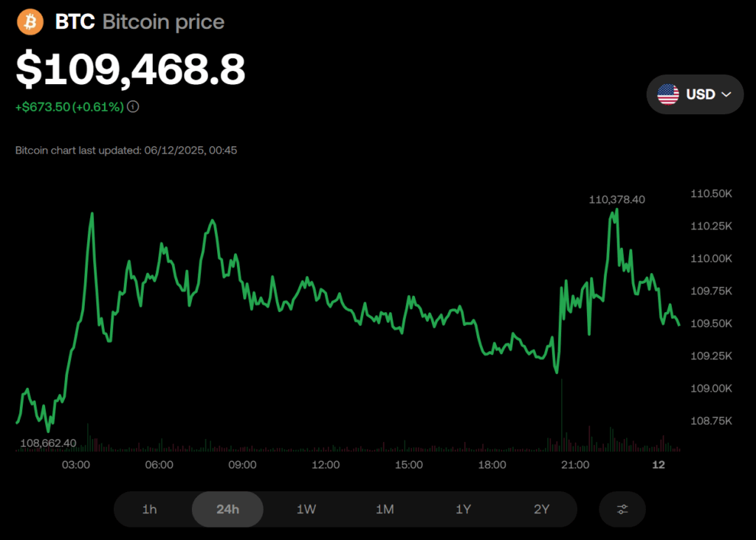The height and width of the screenshot is (540, 756).
Task: Select the 1M time range
Action: coord(385,509)
